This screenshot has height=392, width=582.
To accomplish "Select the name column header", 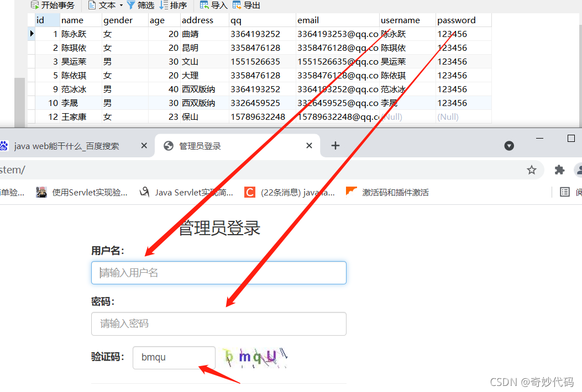I will 81,20.
